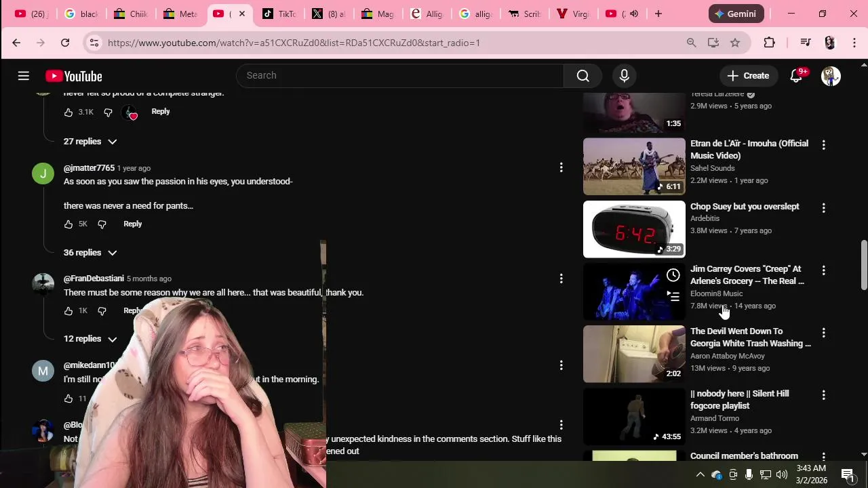The height and width of the screenshot is (488, 868).
Task: Switch to the Chiik browser tab
Action: point(131,14)
